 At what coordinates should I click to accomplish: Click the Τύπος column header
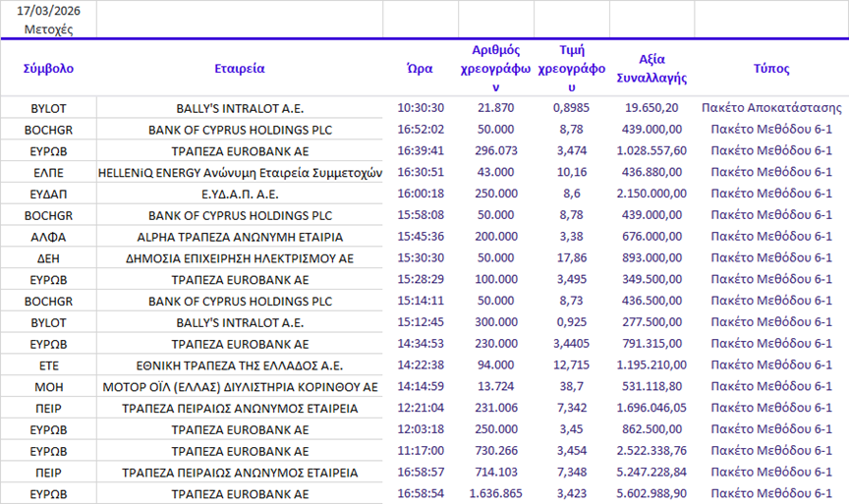[x=771, y=69]
